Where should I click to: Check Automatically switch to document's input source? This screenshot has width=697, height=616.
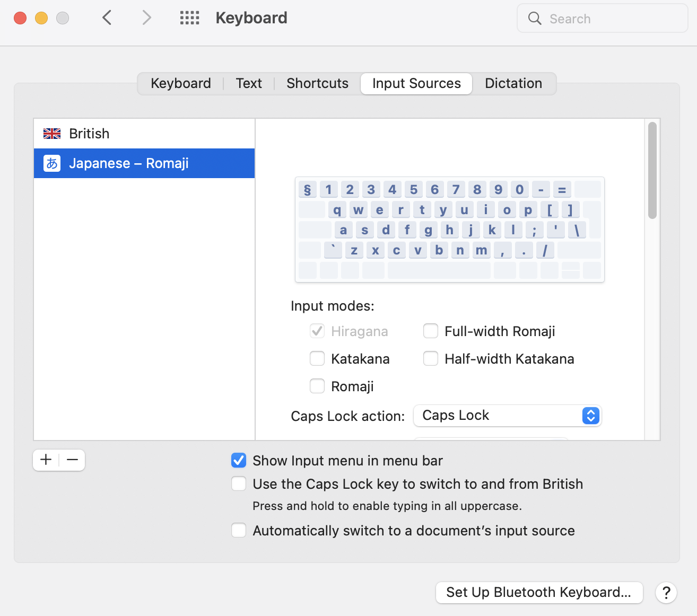pyautogui.click(x=239, y=531)
